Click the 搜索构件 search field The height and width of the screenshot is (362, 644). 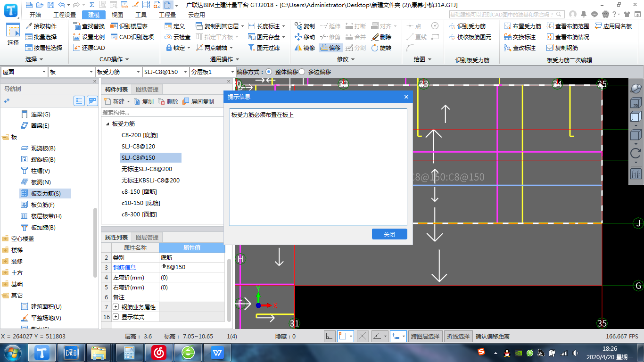pos(162,113)
